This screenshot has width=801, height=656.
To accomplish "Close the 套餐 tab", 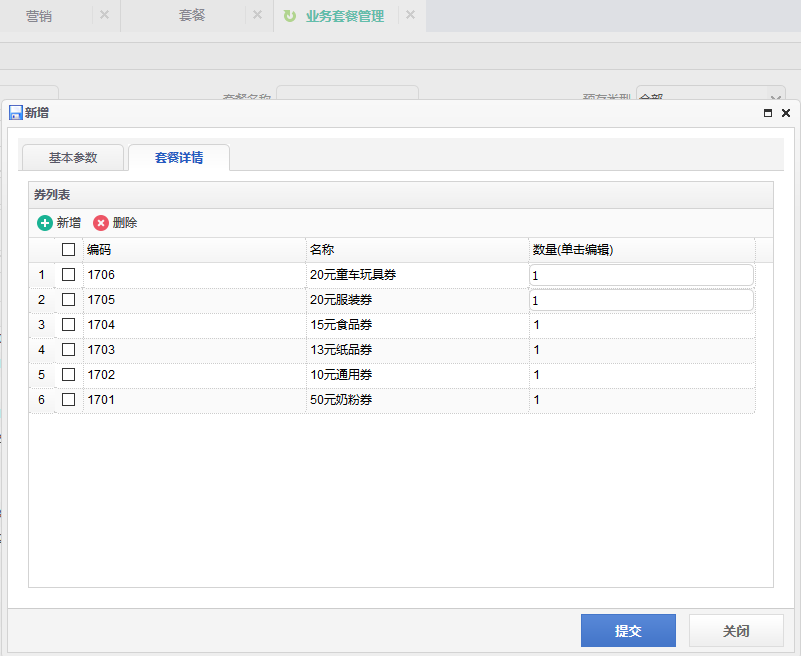I will click(x=257, y=15).
